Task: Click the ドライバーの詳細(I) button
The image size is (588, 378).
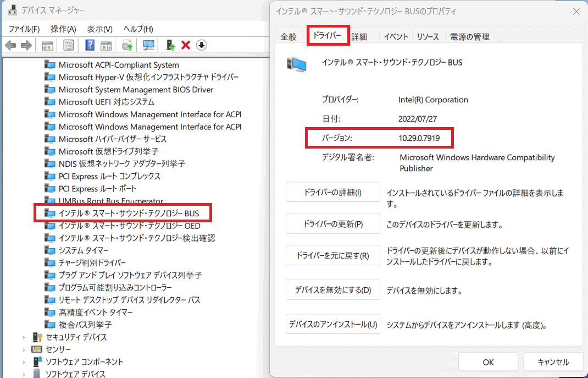Action: pos(332,192)
